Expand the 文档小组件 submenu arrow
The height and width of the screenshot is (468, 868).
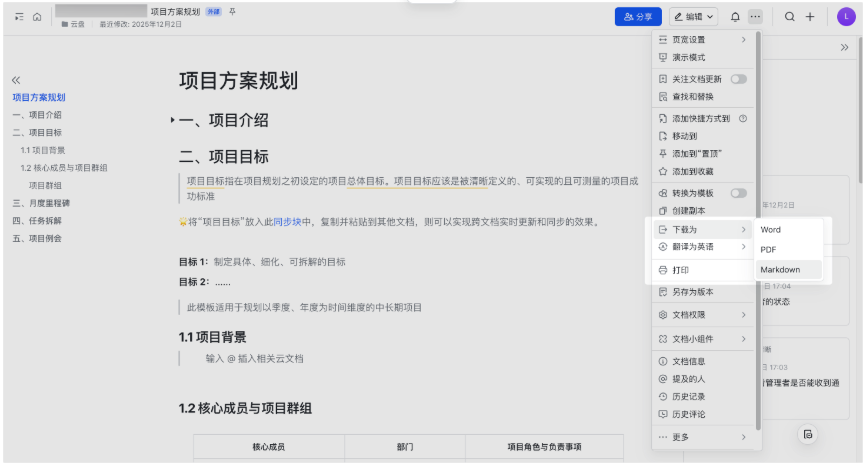743,339
